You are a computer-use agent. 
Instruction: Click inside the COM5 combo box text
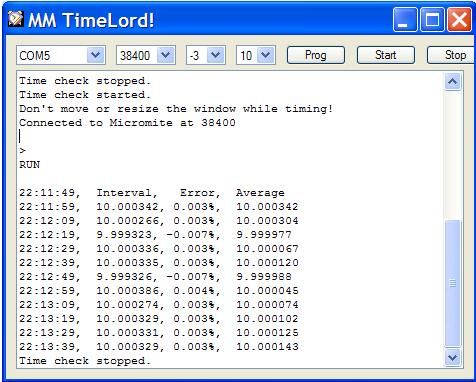(52, 55)
